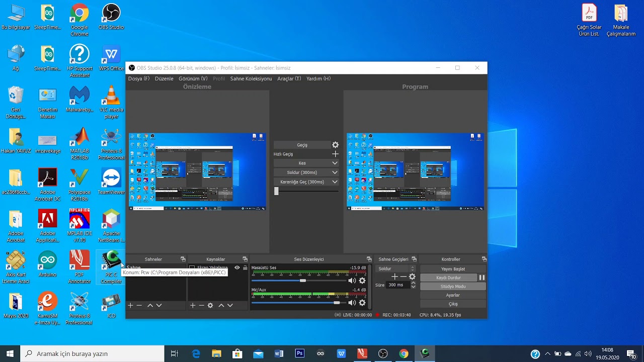Click Yayını Başlat button
Image resolution: width=644 pixels, height=362 pixels.
click(453, 269)
